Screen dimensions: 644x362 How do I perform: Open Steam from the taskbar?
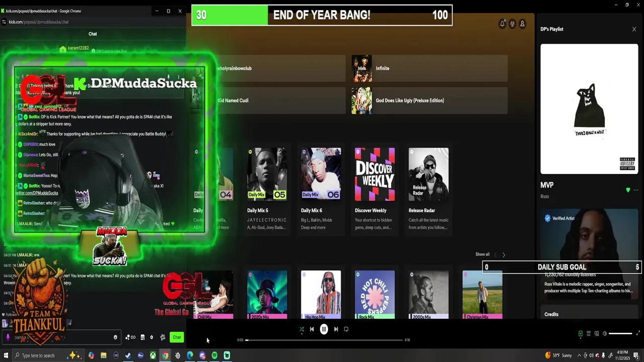click(128, 355)
